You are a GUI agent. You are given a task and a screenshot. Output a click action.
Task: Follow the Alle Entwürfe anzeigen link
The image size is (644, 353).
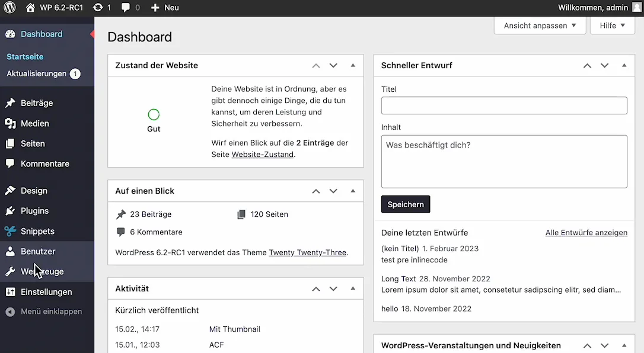586,233
